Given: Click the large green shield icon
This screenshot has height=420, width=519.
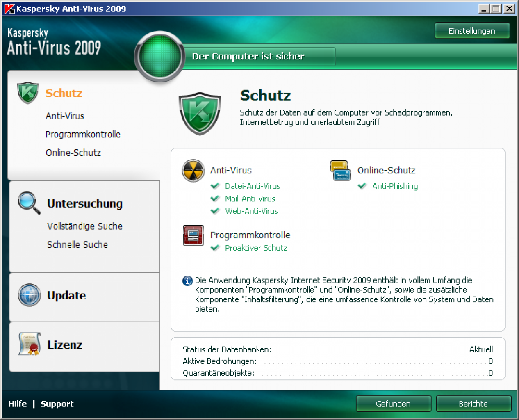Looking at the screenshot, I should [x=200, y=114].
